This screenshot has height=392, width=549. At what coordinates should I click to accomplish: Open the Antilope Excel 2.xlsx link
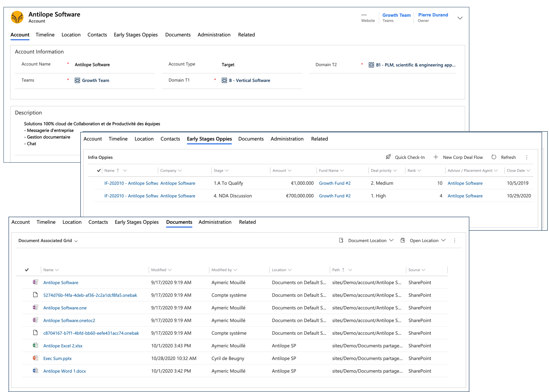[63, 346]
